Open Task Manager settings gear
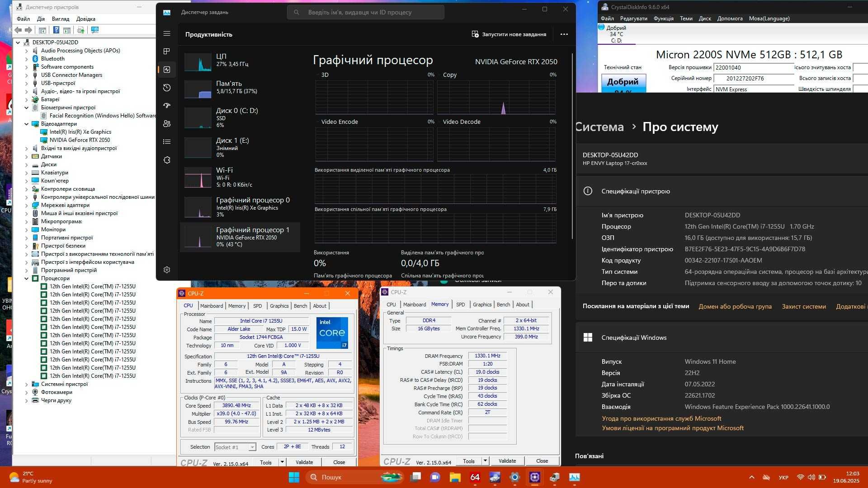 167,270
